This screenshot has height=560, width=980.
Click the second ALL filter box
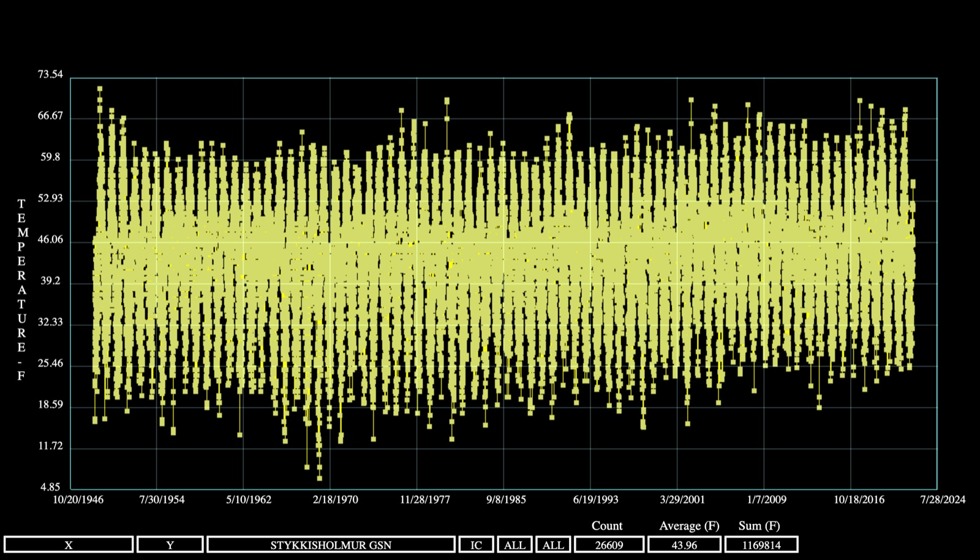point(553,545)
